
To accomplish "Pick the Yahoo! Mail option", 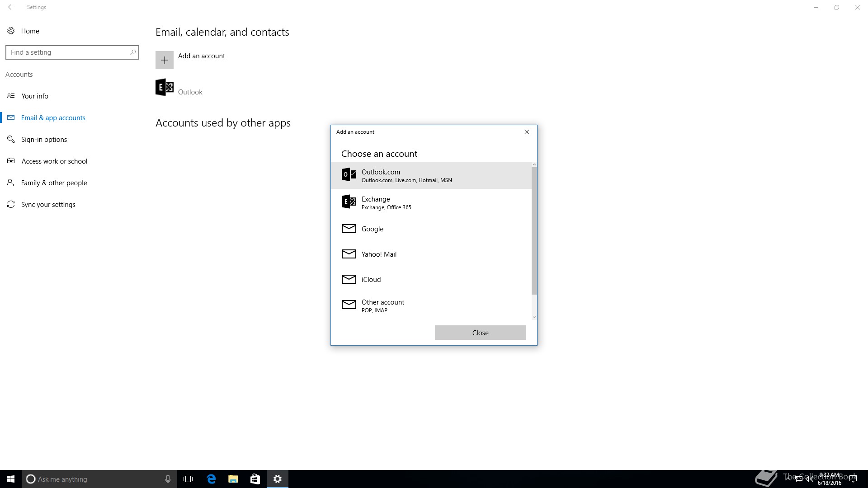I will click(379, 254).
